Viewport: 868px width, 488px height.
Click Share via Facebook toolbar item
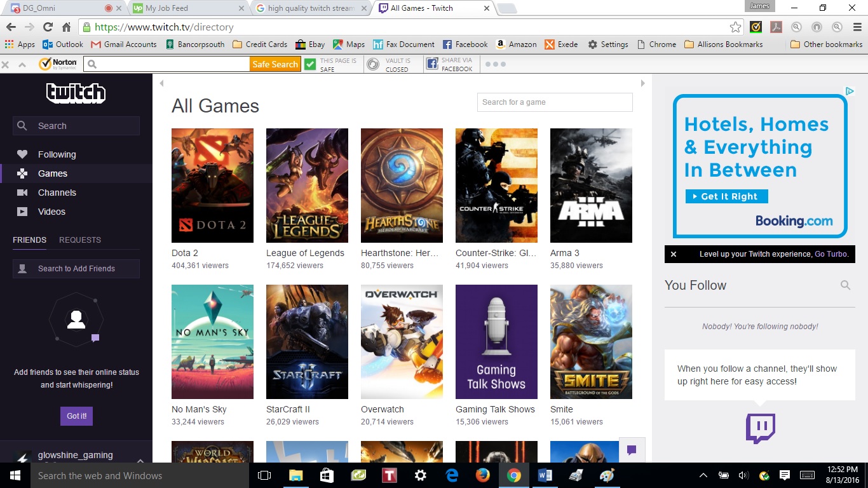[x=450, y=64]
